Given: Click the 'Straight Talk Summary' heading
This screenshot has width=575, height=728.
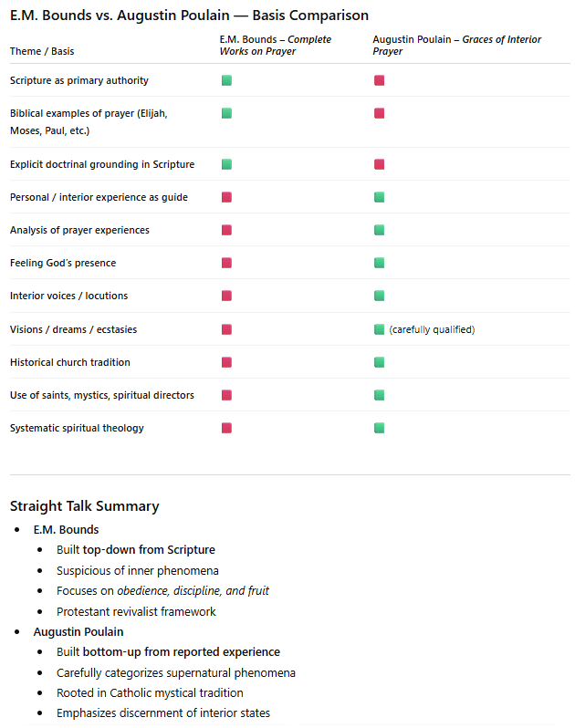Looking at the screenshot, I should tap(85, 506).
